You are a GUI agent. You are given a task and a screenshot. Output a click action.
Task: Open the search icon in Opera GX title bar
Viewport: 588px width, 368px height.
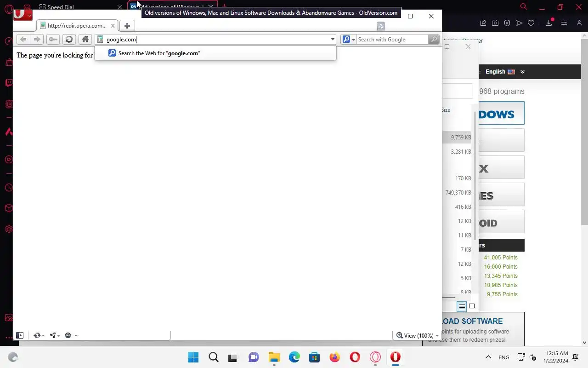click(523, 7)
